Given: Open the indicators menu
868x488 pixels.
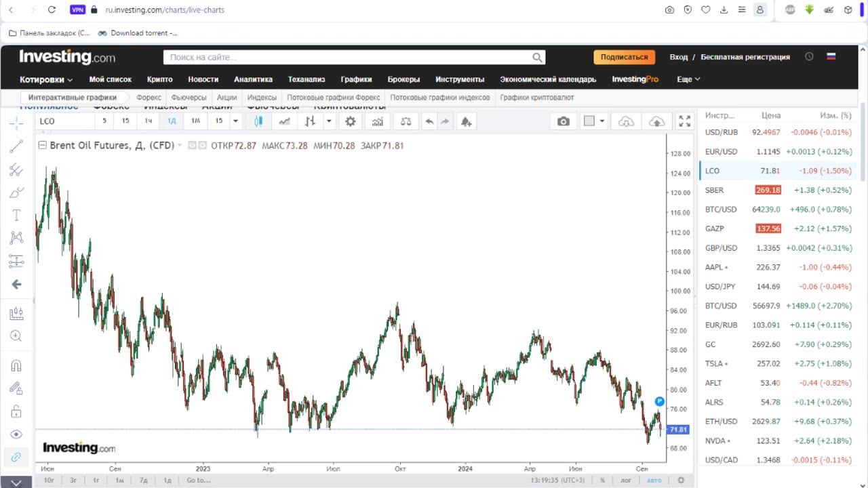Looking at the screenshot, I should tap(378, 121).
